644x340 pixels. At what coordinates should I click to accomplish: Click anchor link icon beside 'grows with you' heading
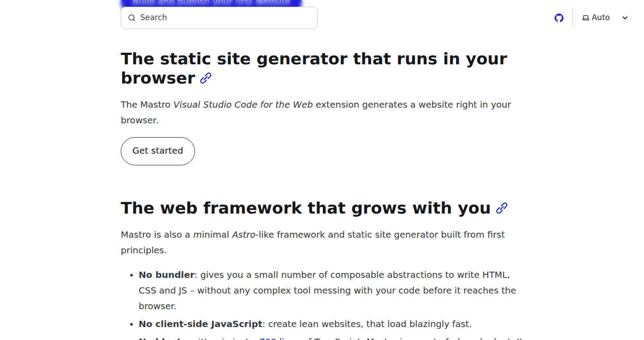[502, 208]
